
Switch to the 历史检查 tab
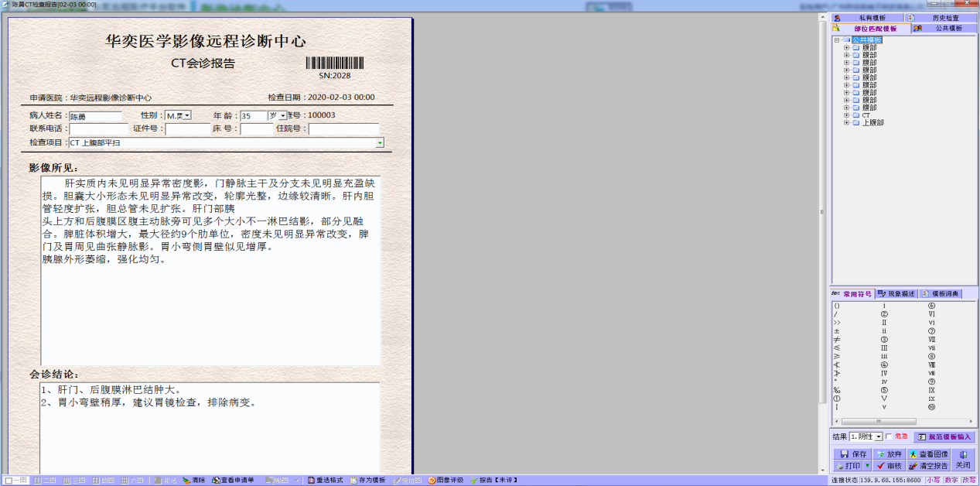(939, 18)
